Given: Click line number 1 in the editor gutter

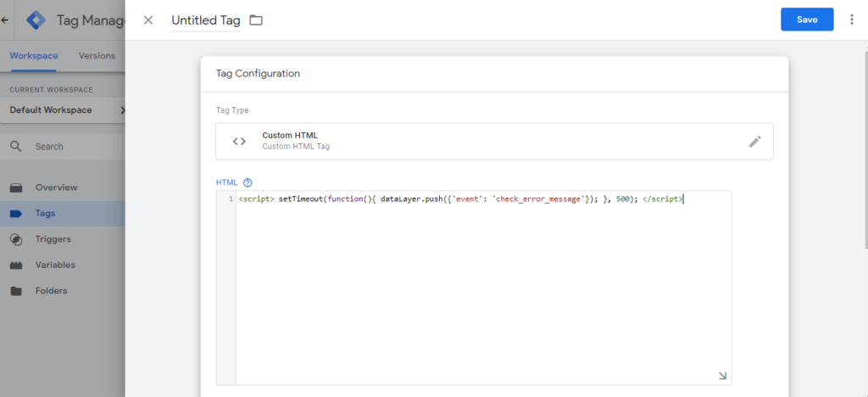Looking at the screenshot, I should [231, 199].
